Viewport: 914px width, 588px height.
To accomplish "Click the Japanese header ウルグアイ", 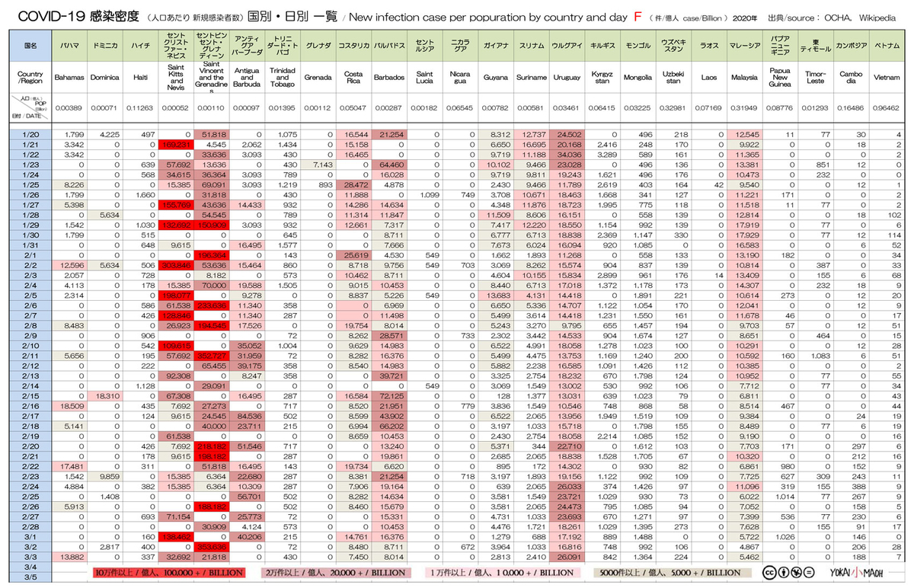I will (x=567, y=46).
